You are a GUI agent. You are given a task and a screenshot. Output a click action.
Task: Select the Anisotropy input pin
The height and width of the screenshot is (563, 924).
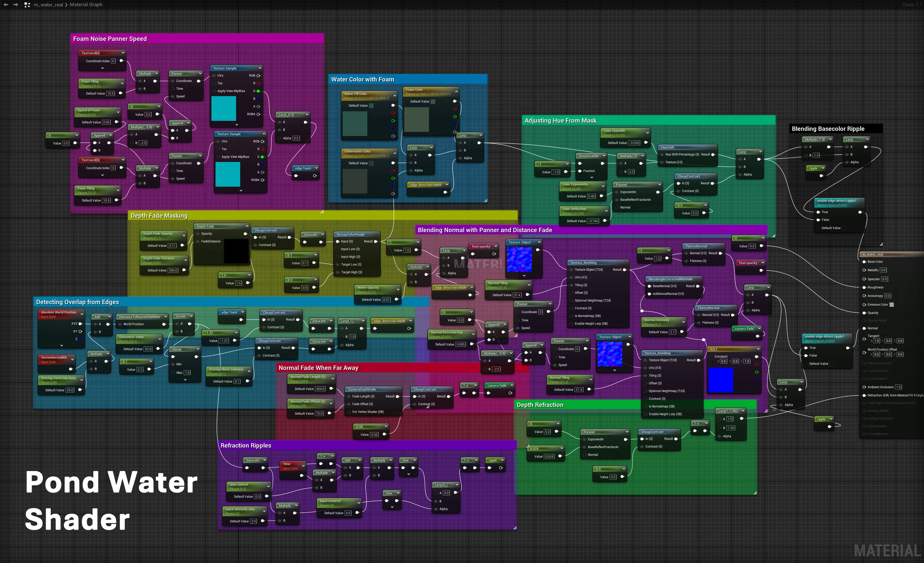click(864, 296)
